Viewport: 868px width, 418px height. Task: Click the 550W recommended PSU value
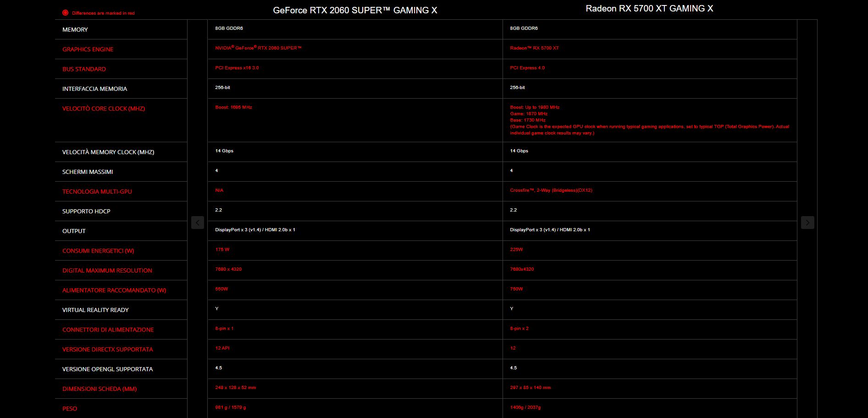(x=221, y=289)
